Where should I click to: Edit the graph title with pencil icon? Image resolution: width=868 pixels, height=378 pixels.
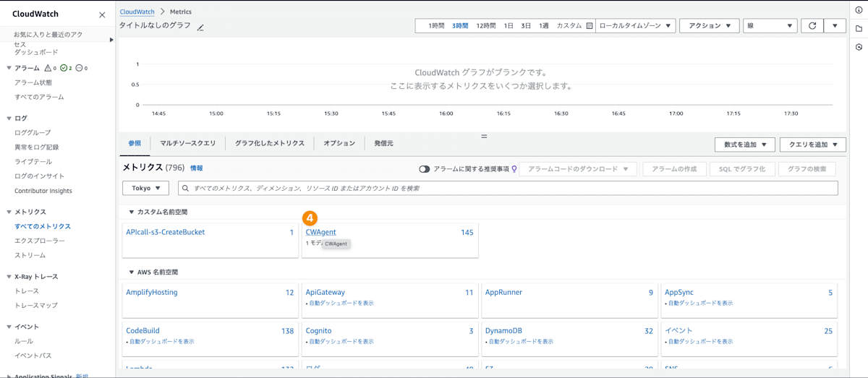point(200,27)
